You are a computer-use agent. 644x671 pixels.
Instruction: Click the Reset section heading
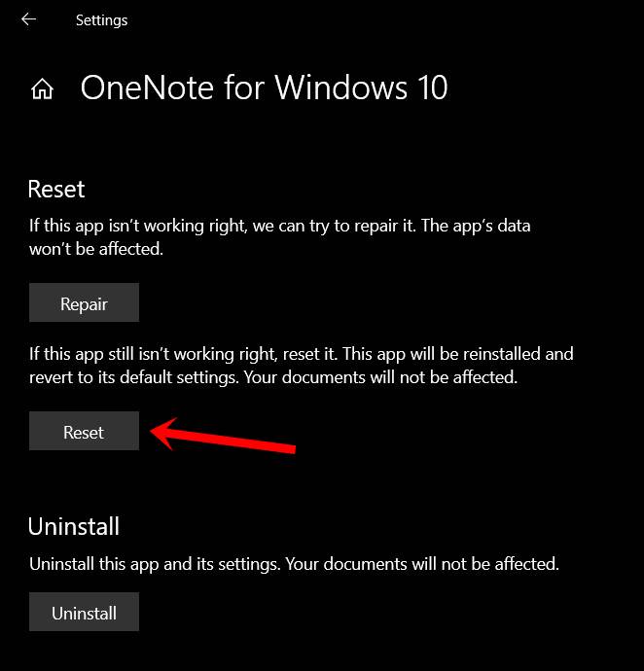pyautogui.click(x=56, y=190)
